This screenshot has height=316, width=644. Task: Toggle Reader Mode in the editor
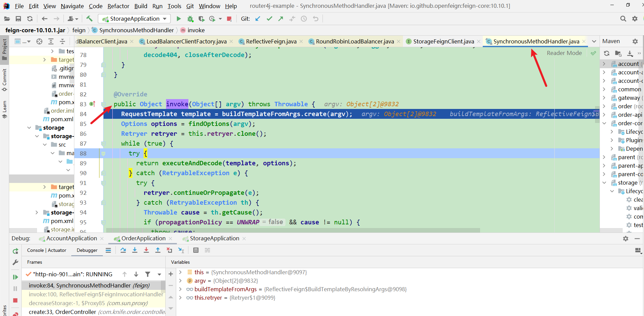[564, 53]
